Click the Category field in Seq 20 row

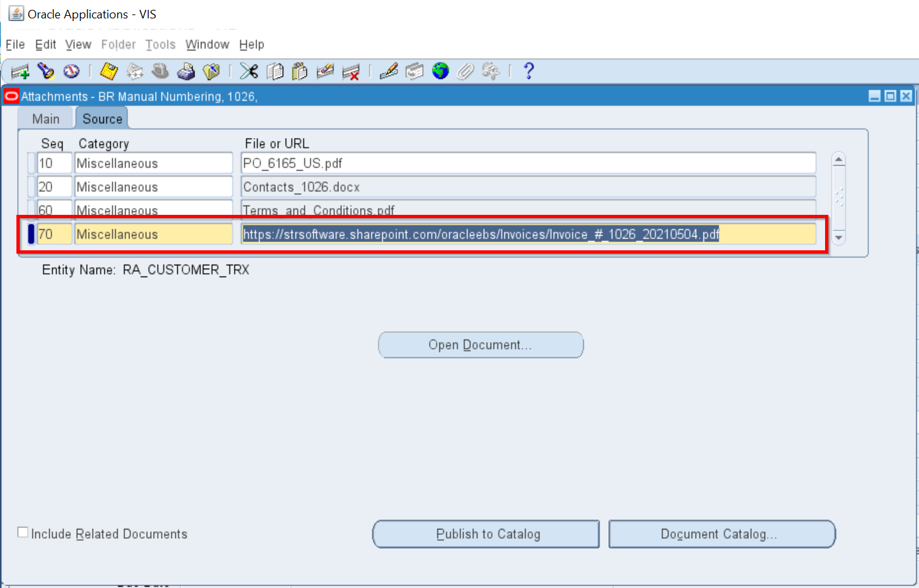click(x=154, y=187)
